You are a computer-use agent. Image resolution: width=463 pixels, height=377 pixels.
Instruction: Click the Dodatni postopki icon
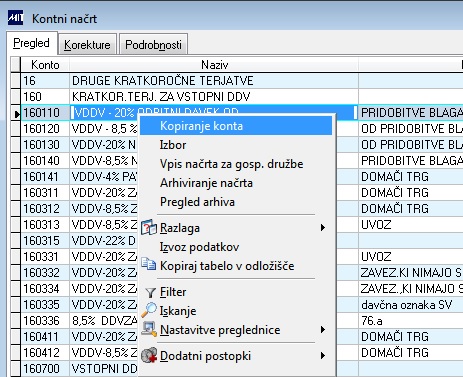pos(149,355)
